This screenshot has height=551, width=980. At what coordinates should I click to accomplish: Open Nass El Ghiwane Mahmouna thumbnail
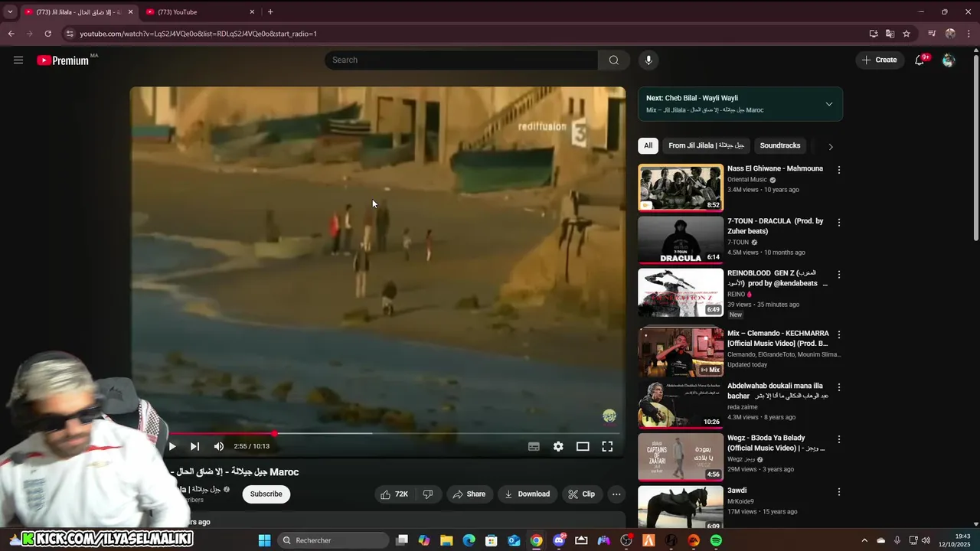681,187
